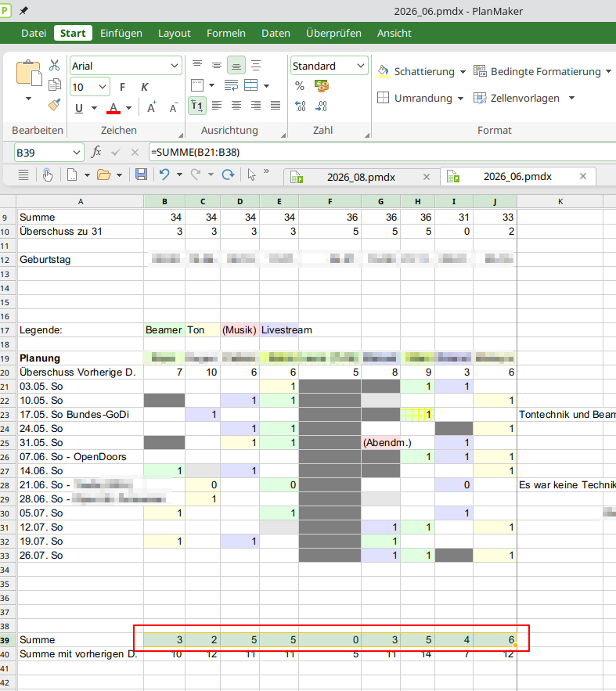Click the formula input field
Viewport: 616px width, 691px height.
(382, 152)
